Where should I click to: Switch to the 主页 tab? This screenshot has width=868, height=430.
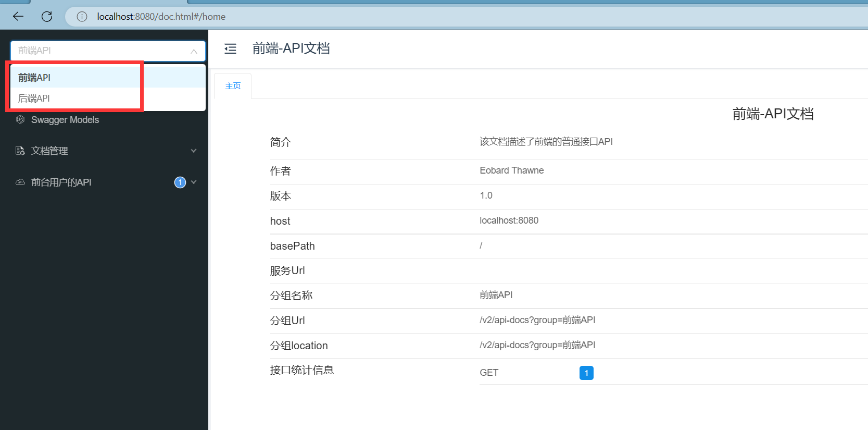(x=233, y=86)
